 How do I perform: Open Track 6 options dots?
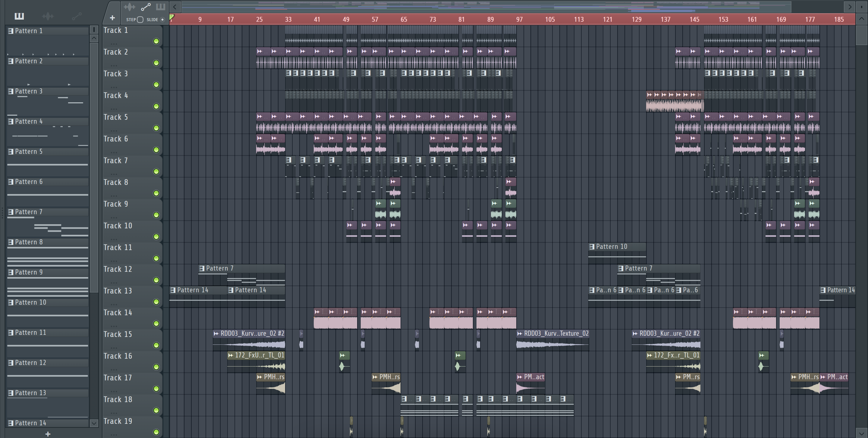[x=114, y=152]
